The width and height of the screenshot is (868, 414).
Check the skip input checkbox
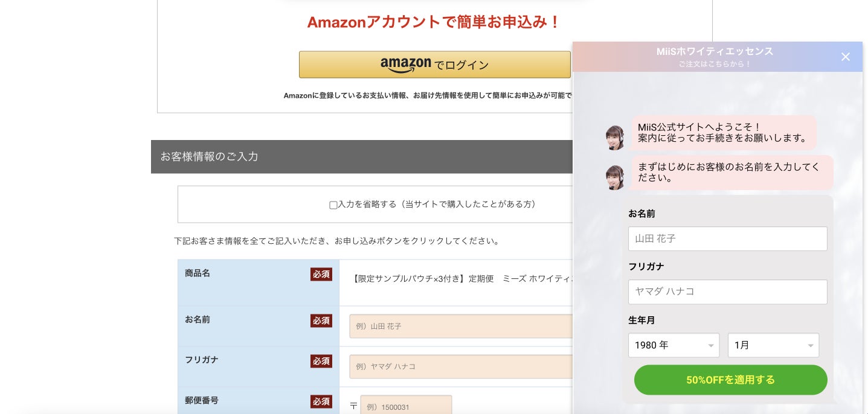click(333, 205)
